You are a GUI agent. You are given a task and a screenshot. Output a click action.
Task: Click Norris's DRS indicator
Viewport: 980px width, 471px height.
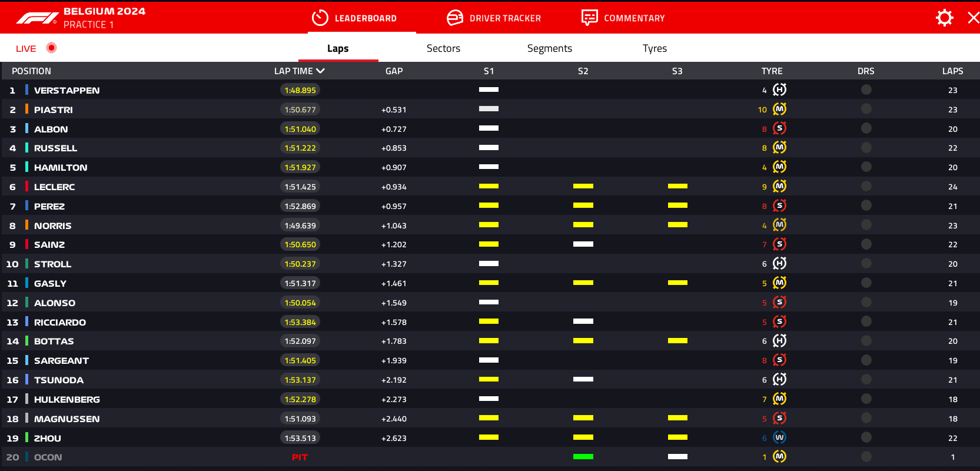pyautogui.click(x=866, y=225)
